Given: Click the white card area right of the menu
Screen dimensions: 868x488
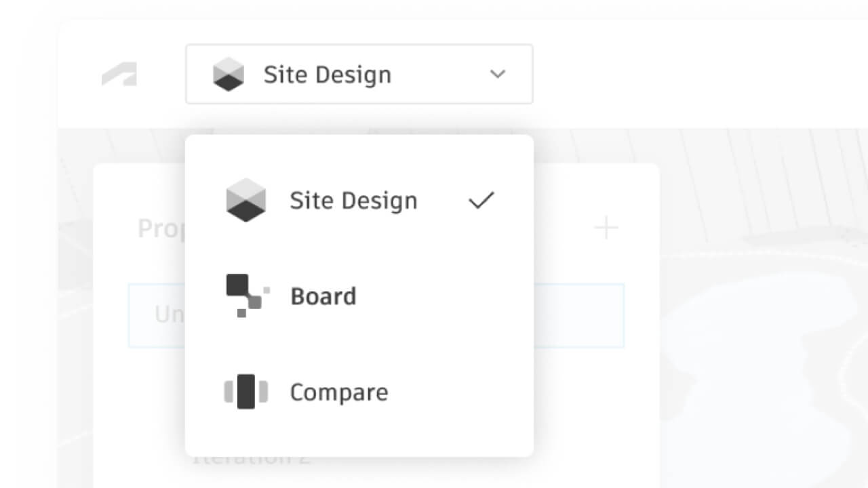Looking at the screenshot, I should (595, 407).
